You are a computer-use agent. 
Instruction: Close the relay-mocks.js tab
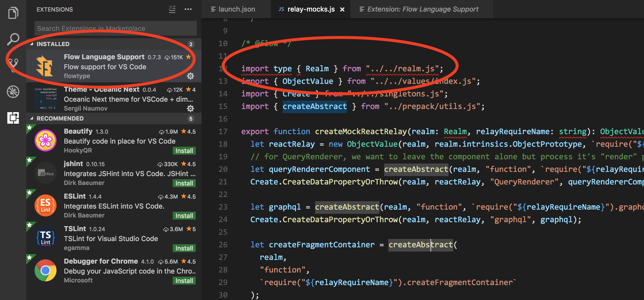pyautogui.click(x=342, y=9)
